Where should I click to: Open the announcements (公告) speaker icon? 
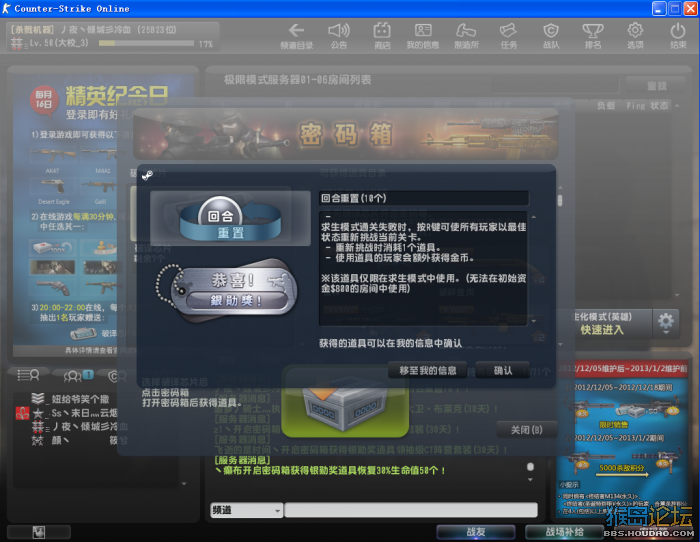point(339,36)
